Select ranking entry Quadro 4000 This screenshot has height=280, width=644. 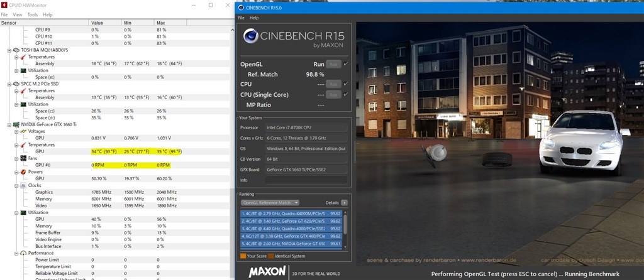pyautogui.click(x=291, y=229)
